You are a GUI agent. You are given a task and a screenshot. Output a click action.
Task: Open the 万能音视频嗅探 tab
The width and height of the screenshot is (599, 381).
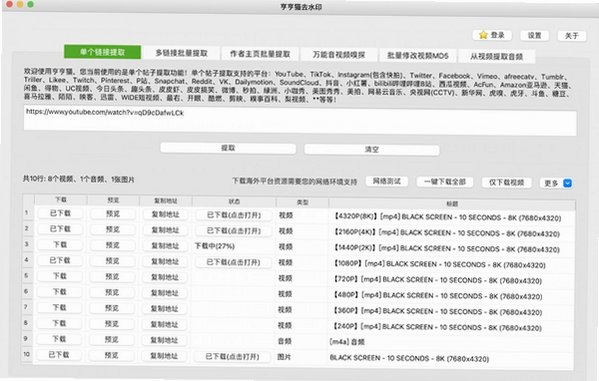[339, 55]
